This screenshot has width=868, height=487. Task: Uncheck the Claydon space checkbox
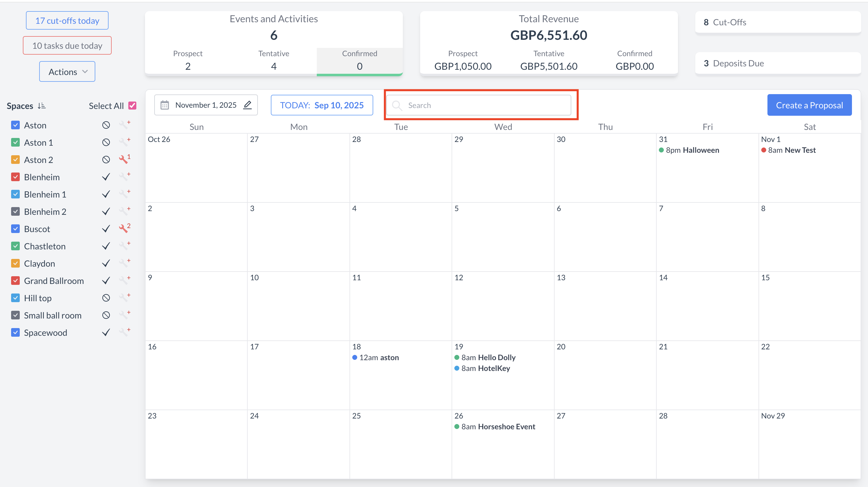coord(15,264)
